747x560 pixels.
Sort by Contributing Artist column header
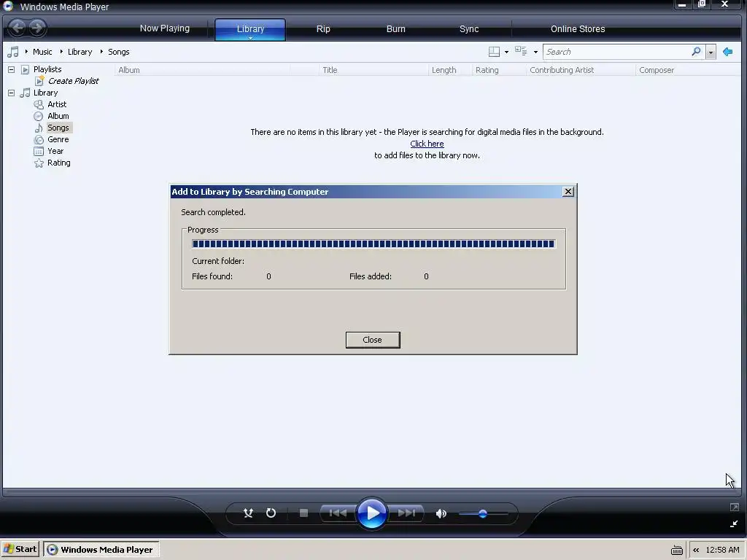pos(581,70)
